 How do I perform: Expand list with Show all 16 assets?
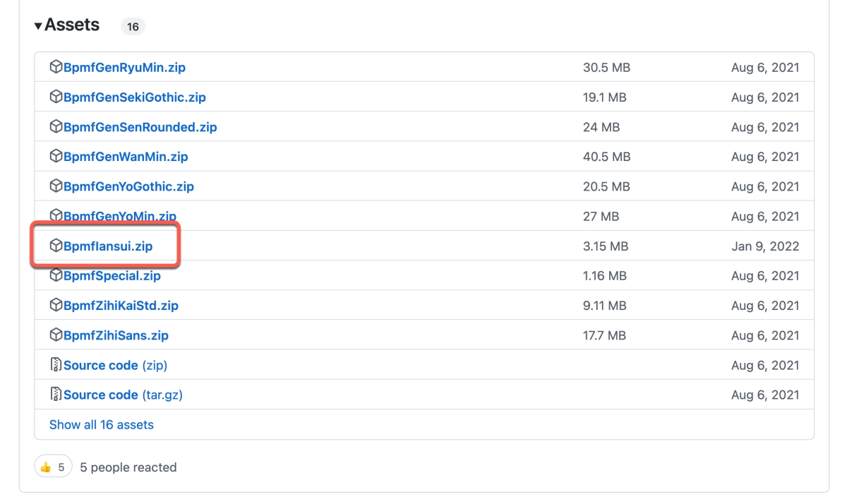click(x=101, y=425)
